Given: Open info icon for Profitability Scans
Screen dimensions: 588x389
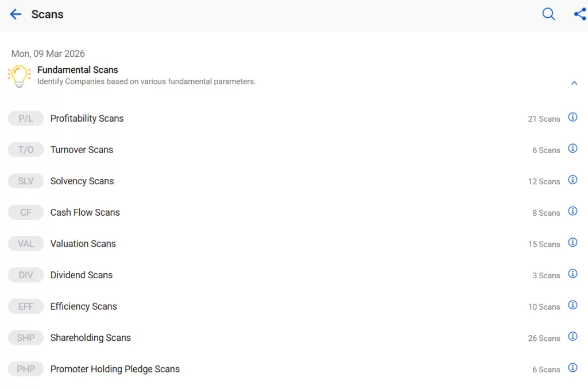Looking at the screenshot, I should coord(572,117).
